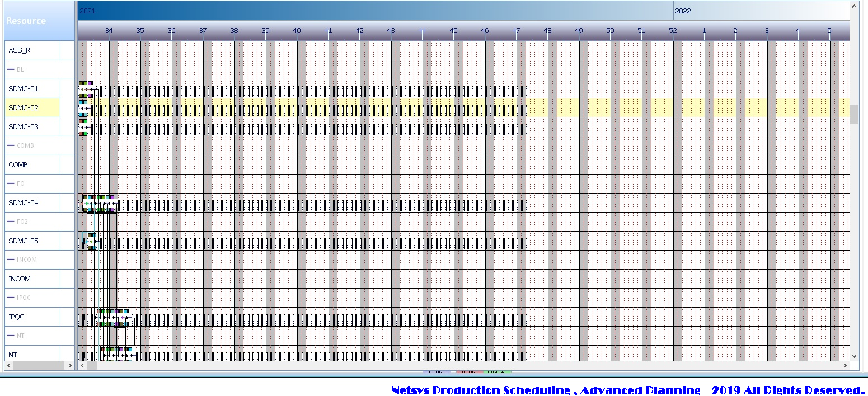Collapse the FO2 resource group
Image resolution: width=868 pixels, height=396 pixels.
(11, 221)
